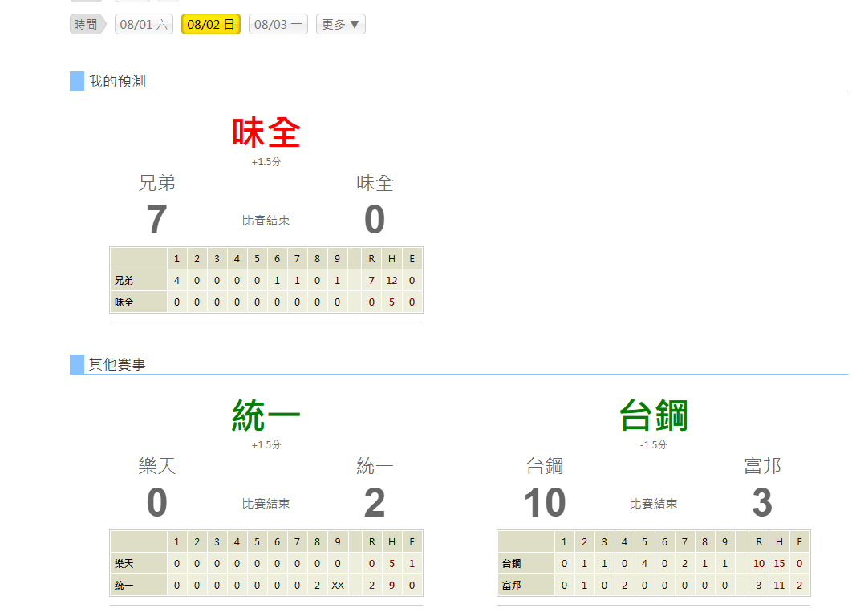The width and height of the screenshot is (852, 616).
Task: Click the big score 10 for 台鋼
Action: (545, 502)
